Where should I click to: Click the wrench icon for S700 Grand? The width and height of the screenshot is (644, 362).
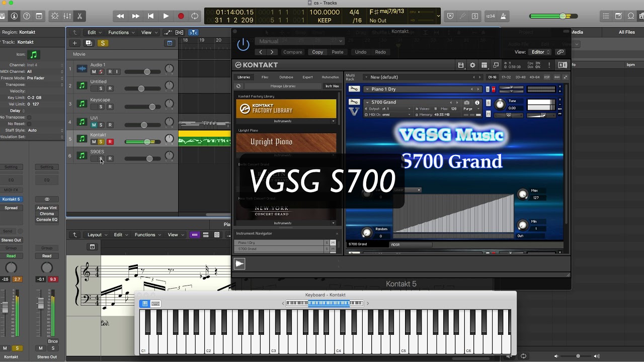[x=354, y=103]
